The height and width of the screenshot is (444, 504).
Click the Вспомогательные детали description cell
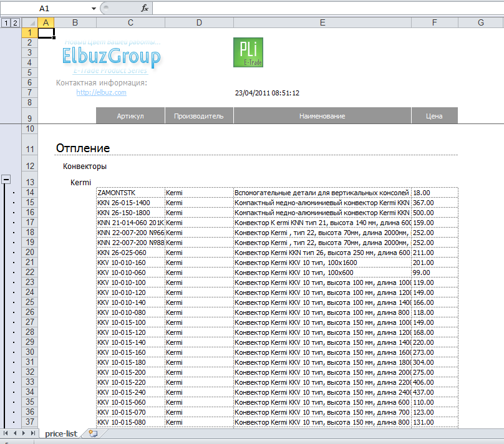pyautogui.click(x=322, y=193)
